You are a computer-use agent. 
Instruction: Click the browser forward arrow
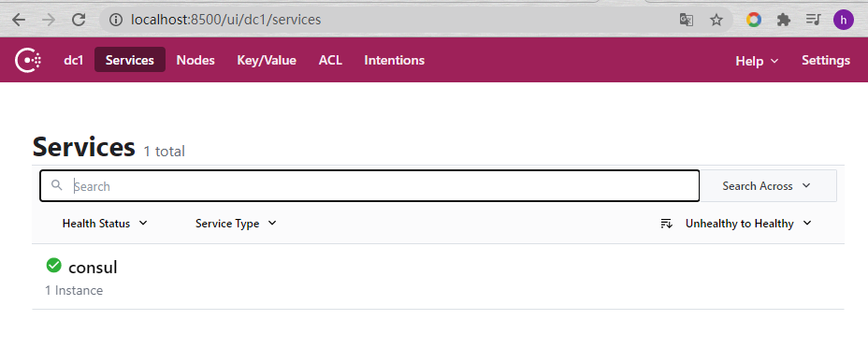point(49,20)
